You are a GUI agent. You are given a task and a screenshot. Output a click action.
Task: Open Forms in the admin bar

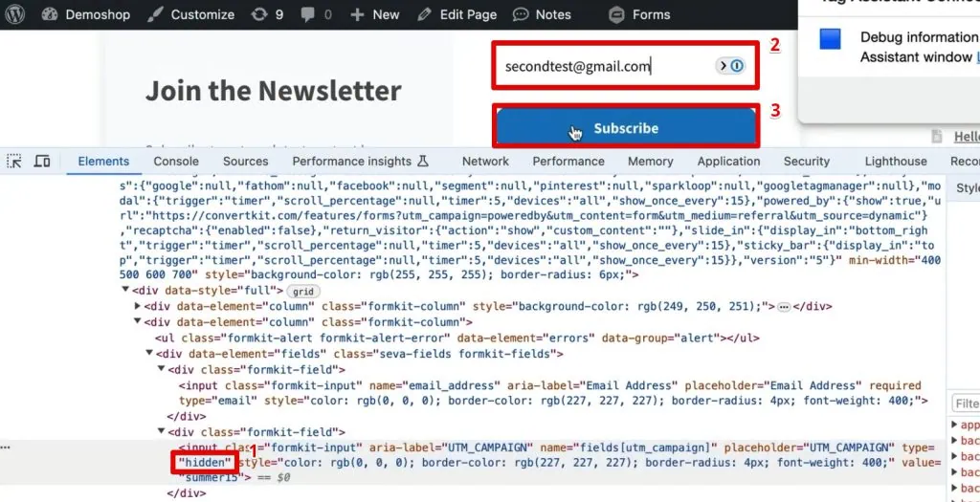(x=639, y=14)
